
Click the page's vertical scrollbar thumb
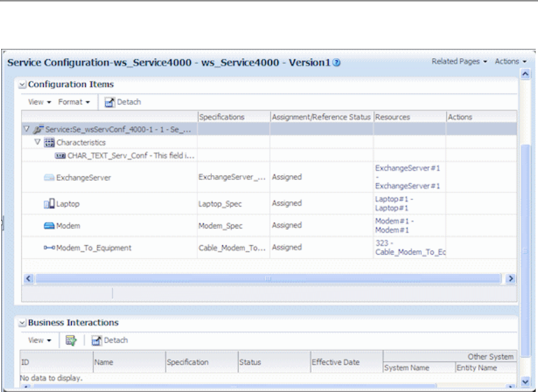click(525, 251)
